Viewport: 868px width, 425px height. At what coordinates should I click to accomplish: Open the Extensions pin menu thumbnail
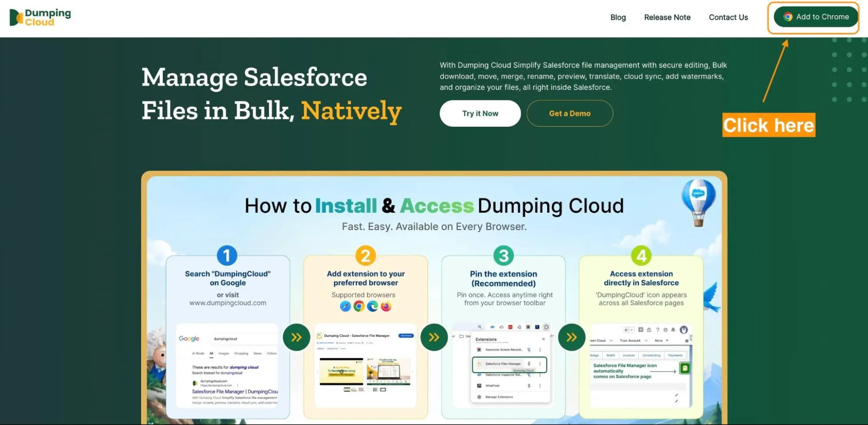click(x=504, y=366)
